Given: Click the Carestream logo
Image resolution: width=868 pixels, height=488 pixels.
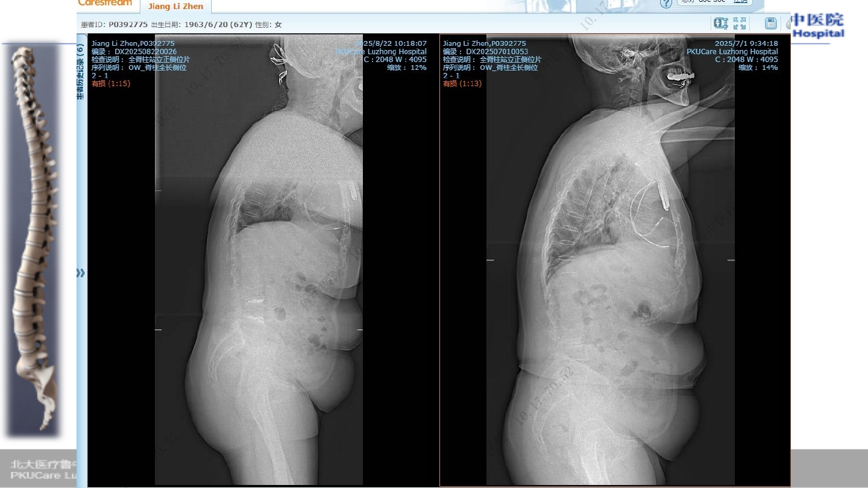Looking at the screenshot, I should tap(105, 3).
